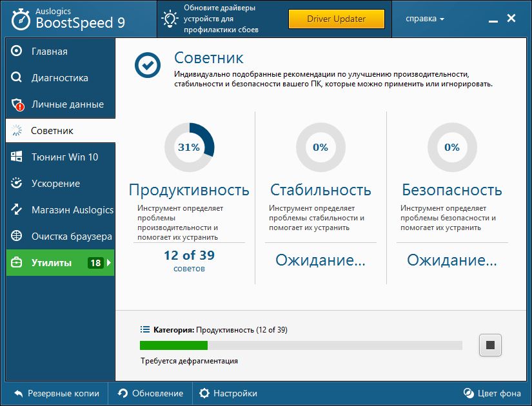Screen dimensions: 532x406
Task: Click the Стабильность heading
Action: pyautogui.click(x=320, y=190)
